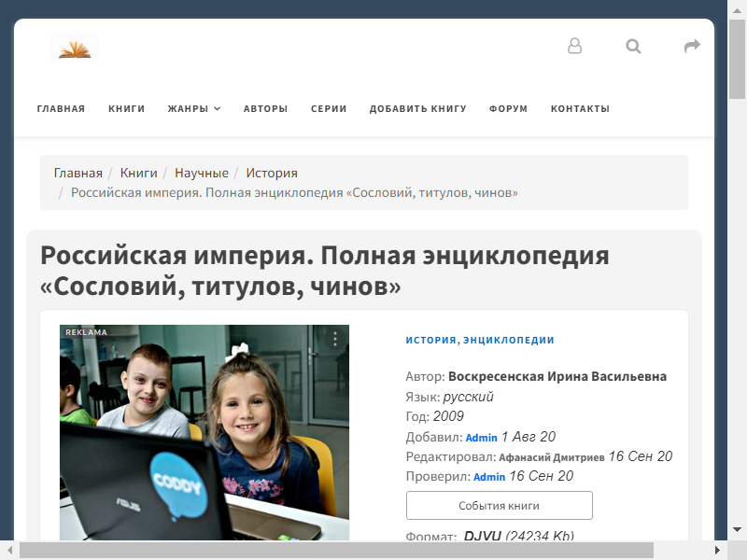Image resolution: width=747 pixels, height=560 pixels.
Task: Click the year value 2009
Action: (x=448, y=416)
